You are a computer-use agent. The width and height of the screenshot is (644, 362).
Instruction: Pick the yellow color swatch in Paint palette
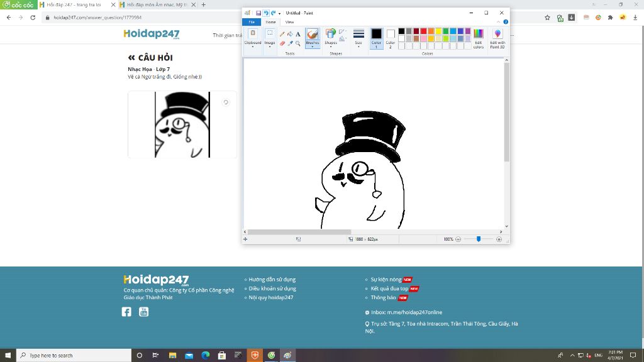pyautogui.click(x=438, y=31)
